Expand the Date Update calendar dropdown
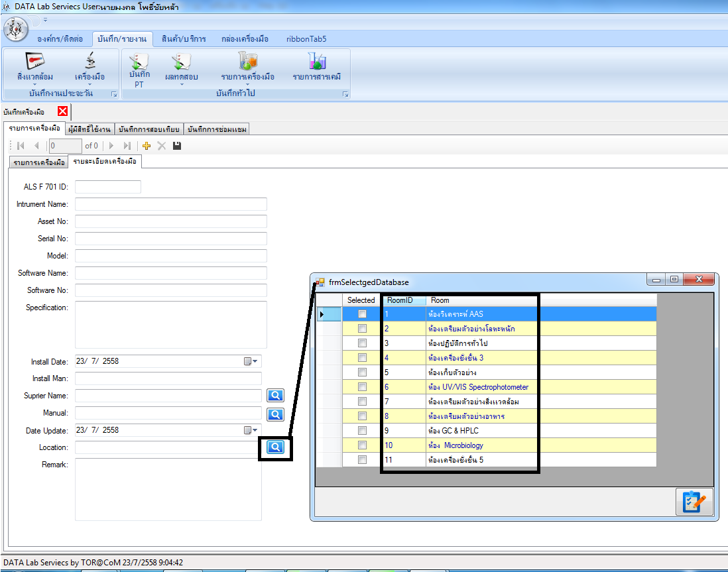The width and height of the screenshot is (728, 572). coord(251,430)
